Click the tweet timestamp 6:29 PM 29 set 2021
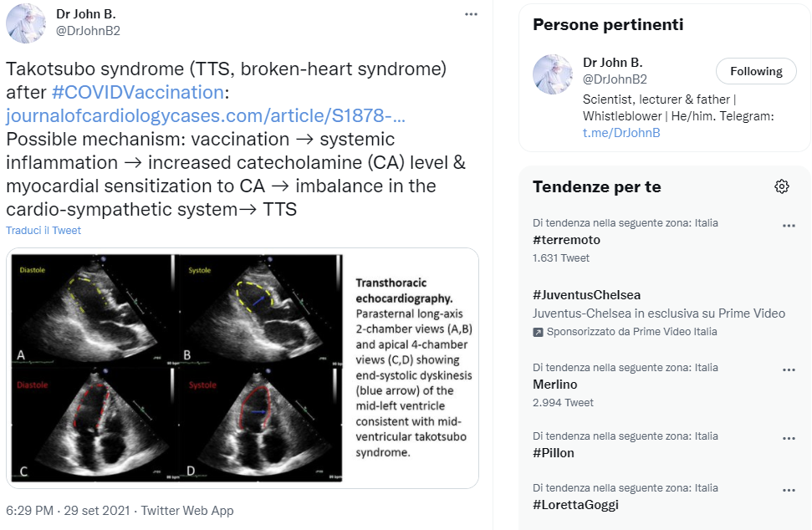This screenshot has width=812, height=530. (x=68, y=510)
